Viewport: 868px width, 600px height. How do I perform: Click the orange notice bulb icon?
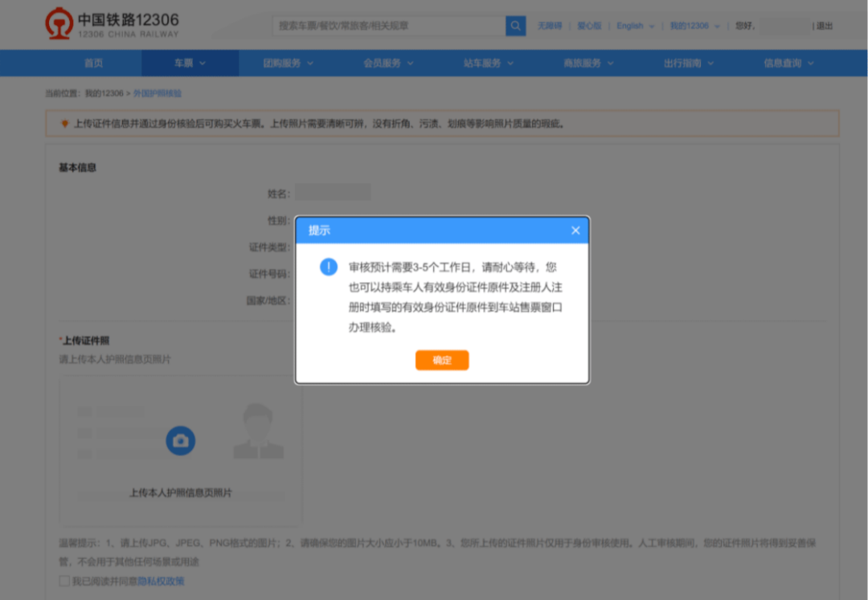click(65, 124)
